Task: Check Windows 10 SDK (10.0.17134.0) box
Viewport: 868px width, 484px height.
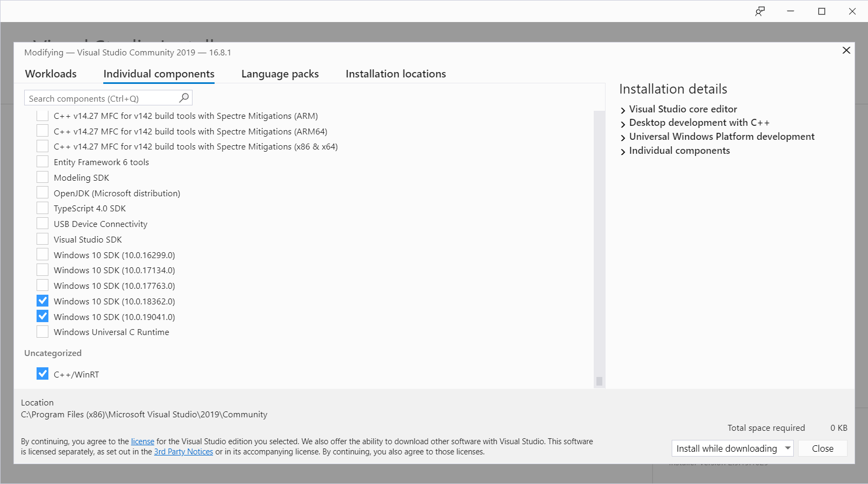Action: [x=42, y=270]
